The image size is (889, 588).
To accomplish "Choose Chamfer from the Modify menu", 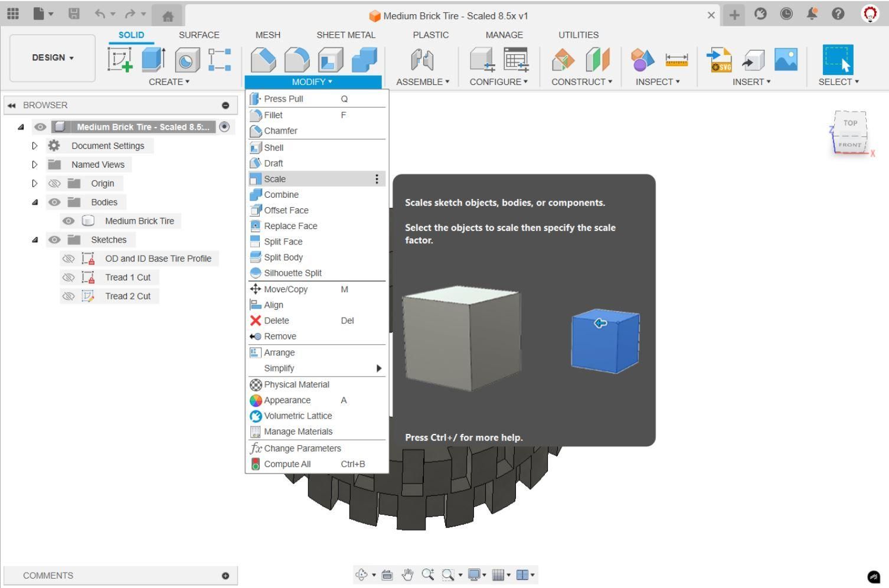I will [x=317, y=131].
